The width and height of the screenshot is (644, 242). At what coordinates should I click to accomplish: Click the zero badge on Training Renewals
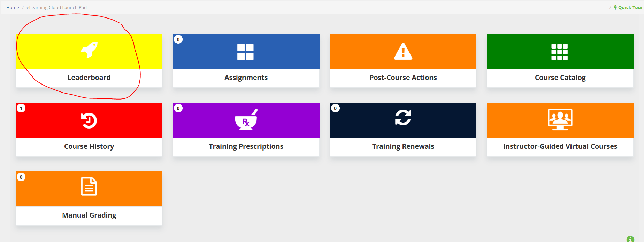coord(335,108)
